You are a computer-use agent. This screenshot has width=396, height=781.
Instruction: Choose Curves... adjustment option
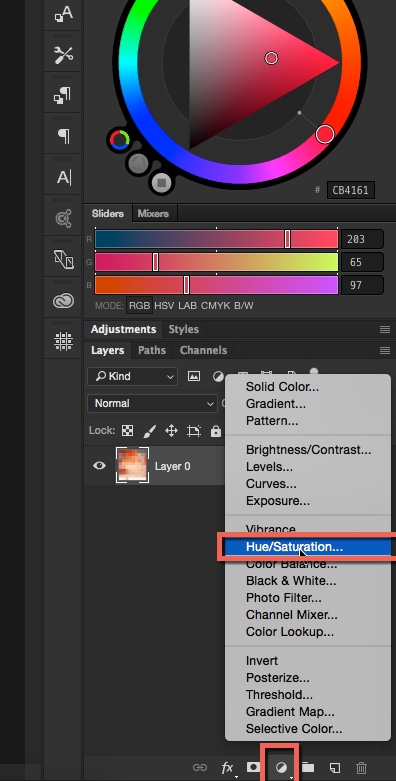(x=271, y=484)
